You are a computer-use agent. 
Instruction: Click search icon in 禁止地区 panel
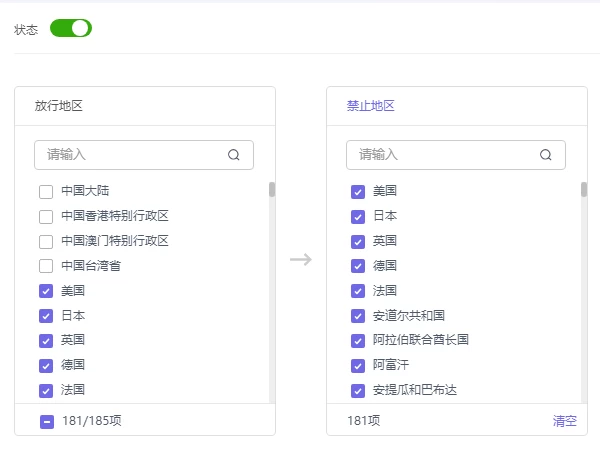click(x=546, y=155)
